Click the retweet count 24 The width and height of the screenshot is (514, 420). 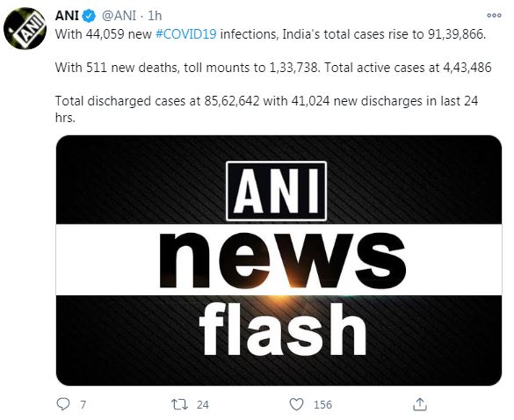coord(203,405)
